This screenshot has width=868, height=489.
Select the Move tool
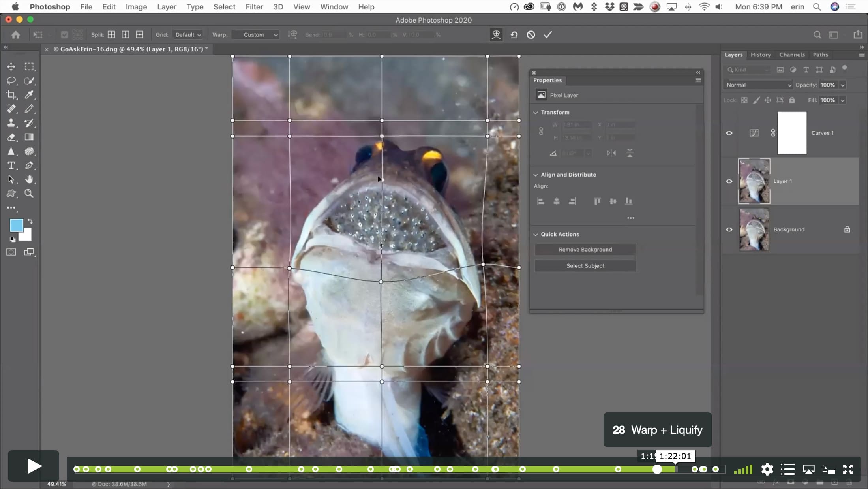11,67
